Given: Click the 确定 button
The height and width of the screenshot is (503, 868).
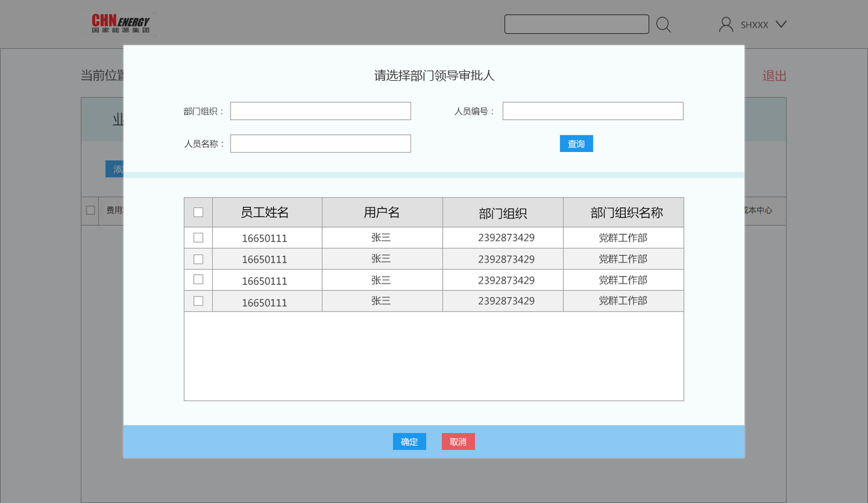Looking at the screenshot, I should coord(409,441).
